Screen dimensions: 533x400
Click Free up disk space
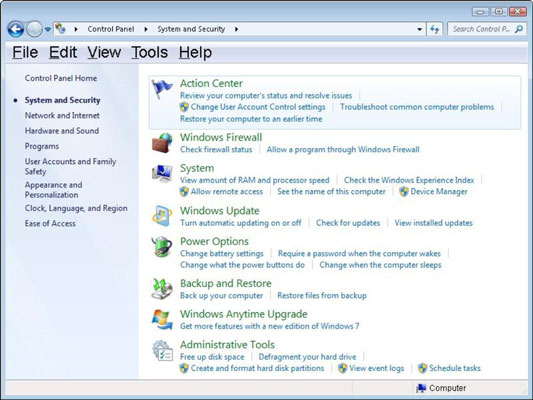click(212, 357)
